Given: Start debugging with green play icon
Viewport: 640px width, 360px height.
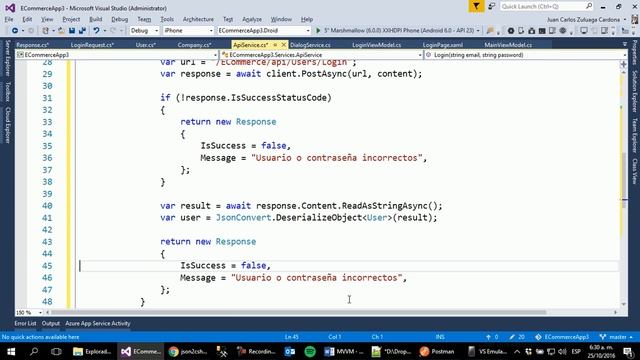Looking at the screenshot, I should click(318, 31).
